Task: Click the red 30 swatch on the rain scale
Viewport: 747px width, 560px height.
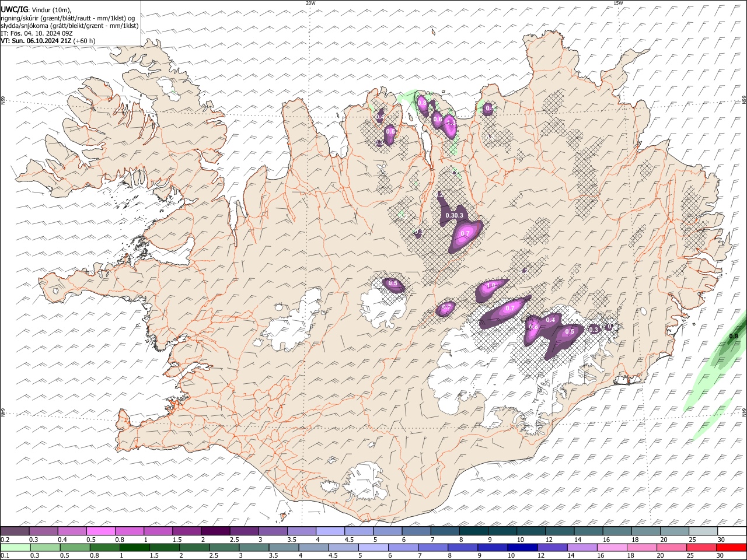Action: (x=732, y=547)
